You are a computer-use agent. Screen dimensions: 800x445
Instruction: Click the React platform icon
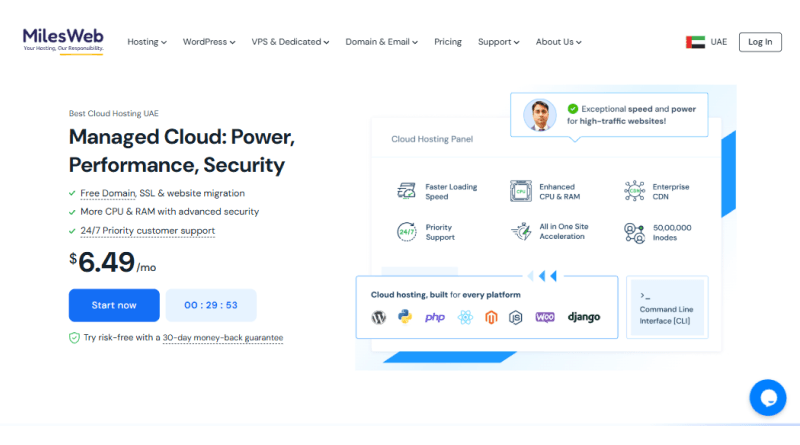click(x=465, y=317)
